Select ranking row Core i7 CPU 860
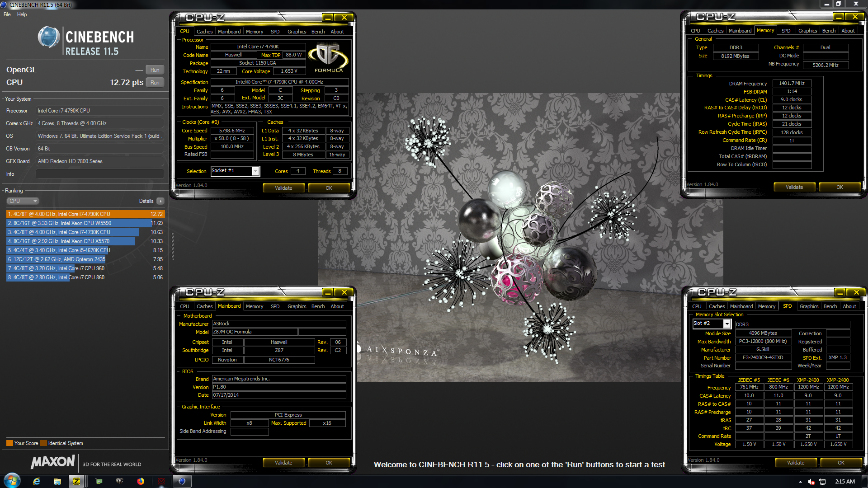Screen dimensions: 868x488 (x=85, y=277)
